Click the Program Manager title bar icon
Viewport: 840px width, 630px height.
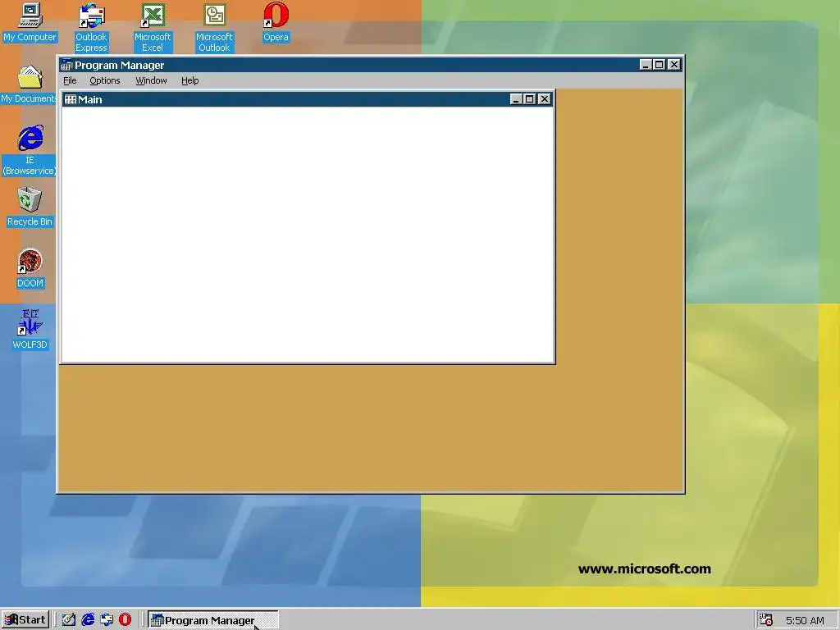66,65
